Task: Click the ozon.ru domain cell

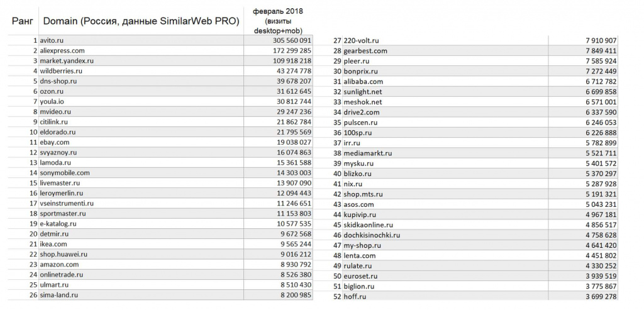Action: click(x=51, y=91)
